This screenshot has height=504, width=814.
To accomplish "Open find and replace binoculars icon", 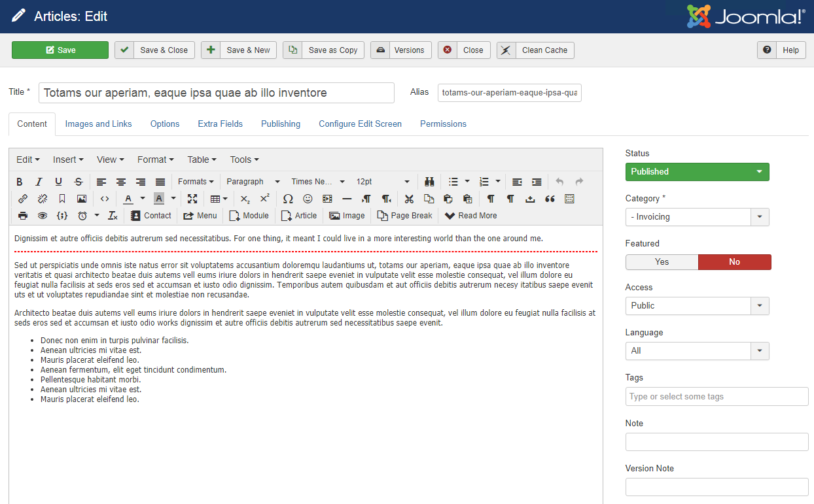I will coord(430,182).
